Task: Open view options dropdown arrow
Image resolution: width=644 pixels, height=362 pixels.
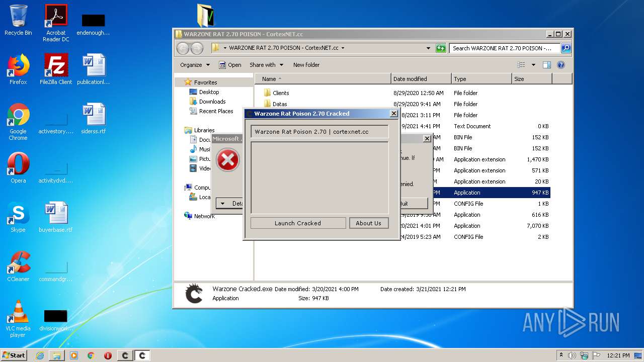Action: coord(533,65)
